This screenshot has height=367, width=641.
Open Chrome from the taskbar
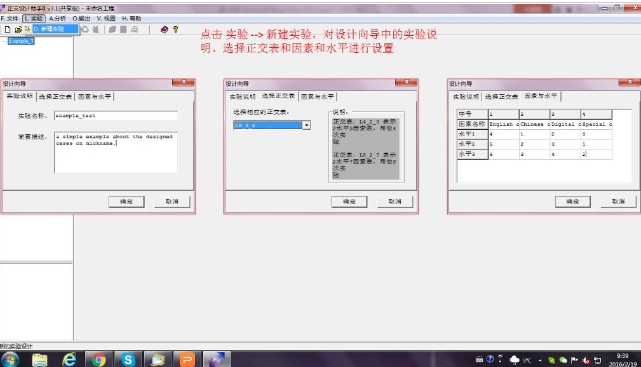[99, 360]
